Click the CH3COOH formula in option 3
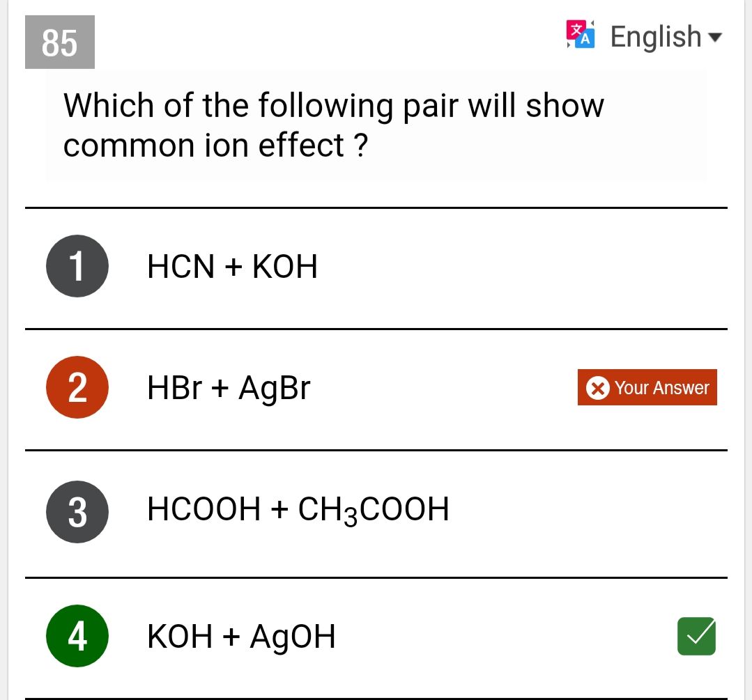This screenshot has width=752, height=700. click(374, 510)
